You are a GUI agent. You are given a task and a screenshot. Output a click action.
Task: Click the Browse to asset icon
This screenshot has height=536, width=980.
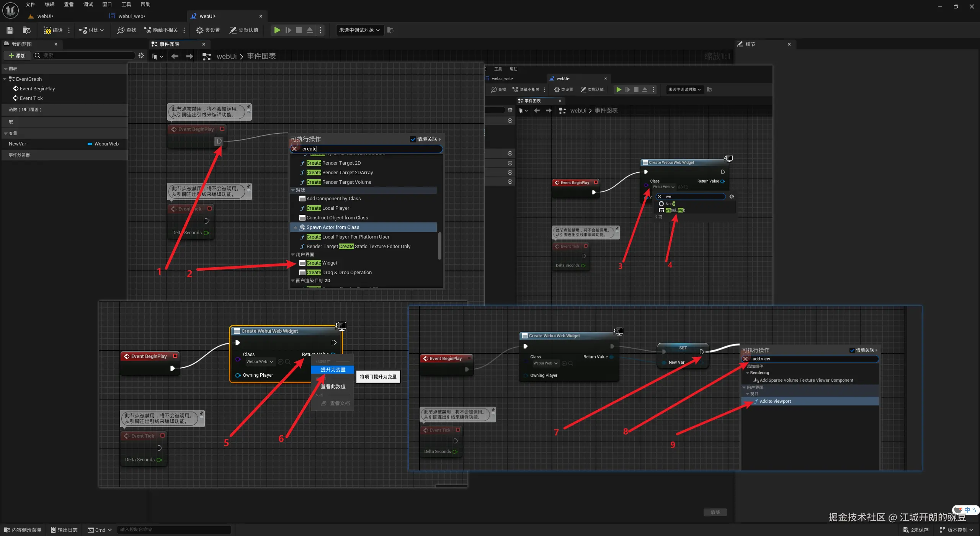coord(26,30)
